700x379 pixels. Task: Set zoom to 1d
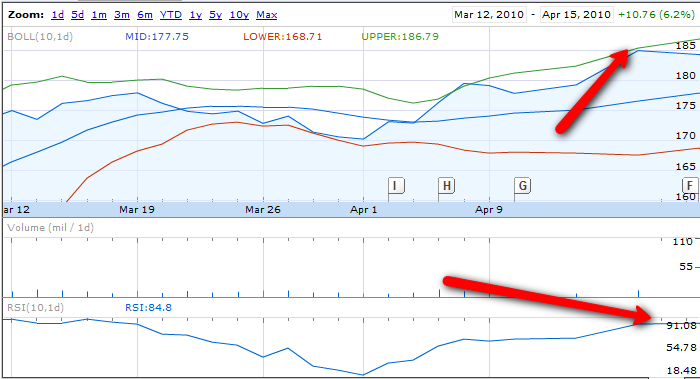pos(58,15)
